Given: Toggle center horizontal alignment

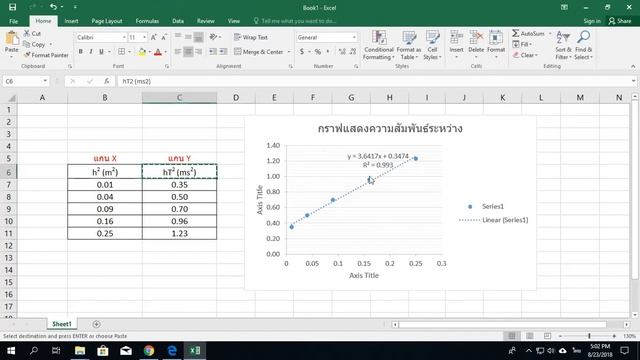Looking at the screenshot, I should pos(188,52).
